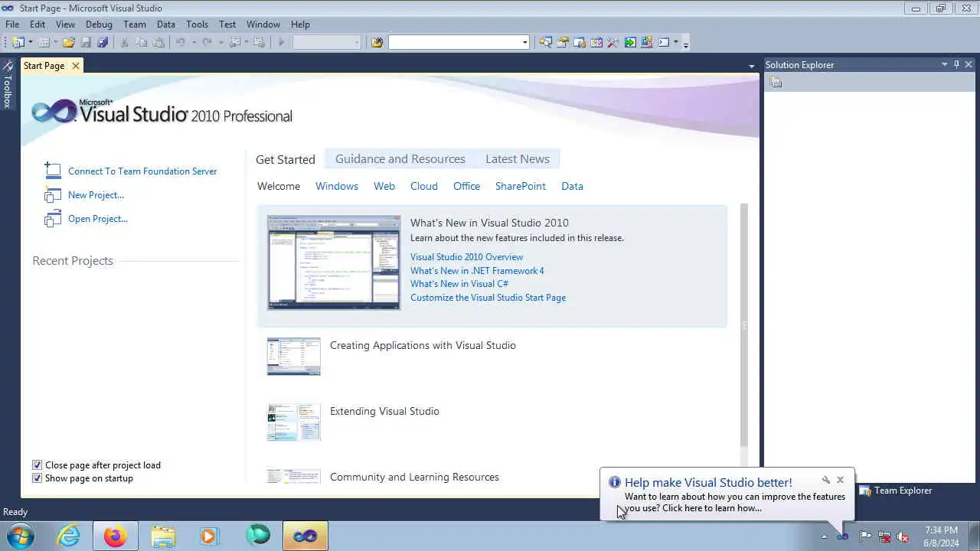Open the collapsed Toolbox side tab

tap(8, 84)
